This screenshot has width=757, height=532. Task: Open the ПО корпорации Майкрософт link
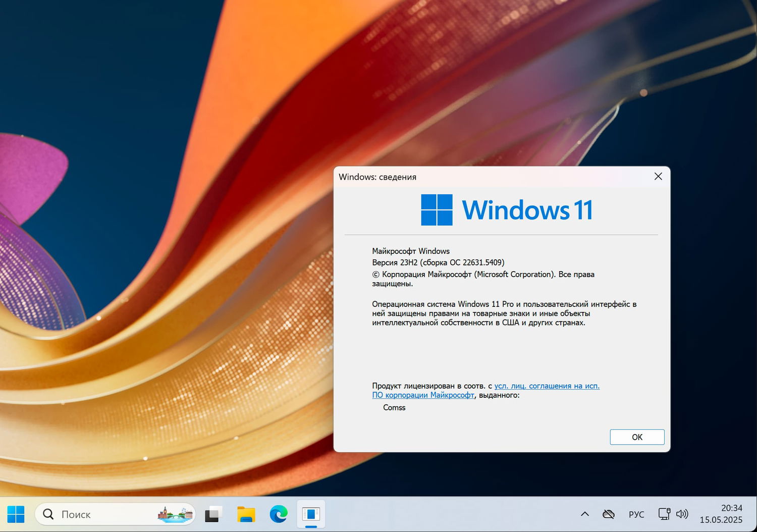(423, 395)
